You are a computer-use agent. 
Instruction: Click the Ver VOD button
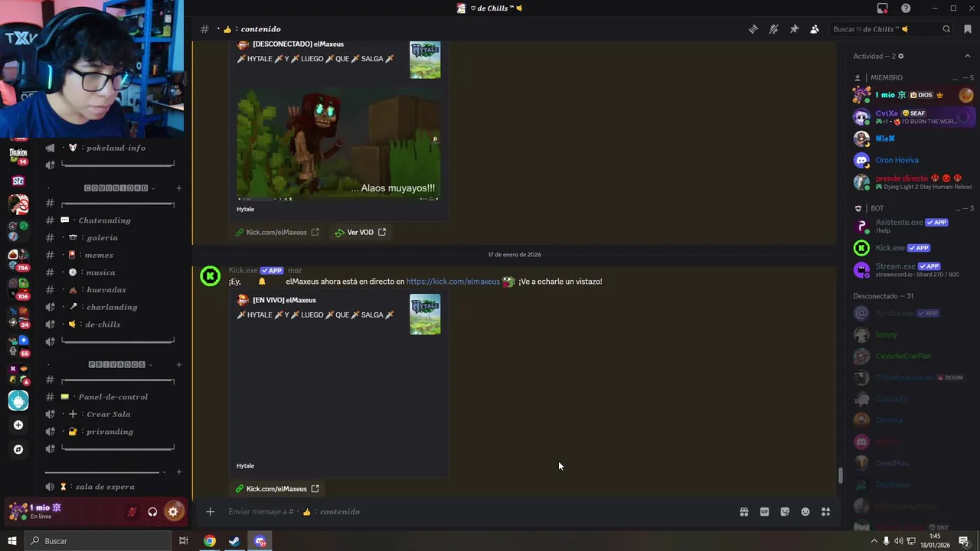[360, 232]
